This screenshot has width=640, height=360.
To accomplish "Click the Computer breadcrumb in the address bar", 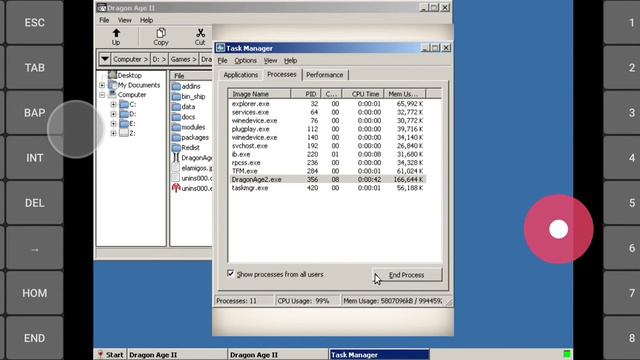I will click(x=130, y=59).
